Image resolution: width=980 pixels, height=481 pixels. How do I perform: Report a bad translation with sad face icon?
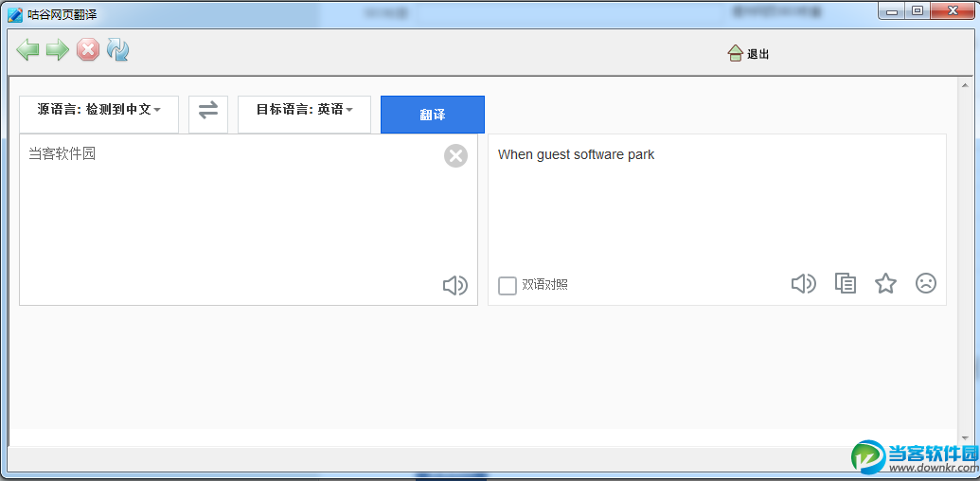pyautogui.click(x=926, y=283)
